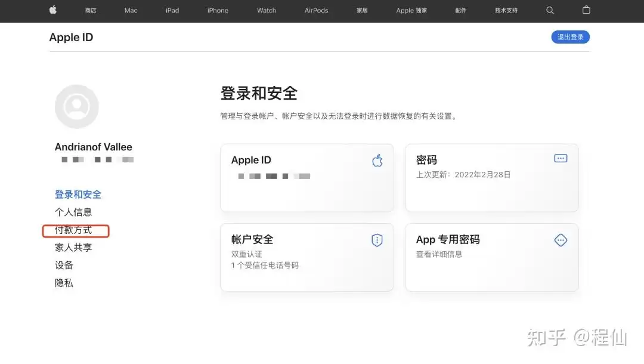Click the 退出登录 button
Viewport: 644px width, 364px height.
[x=570, y=36]
